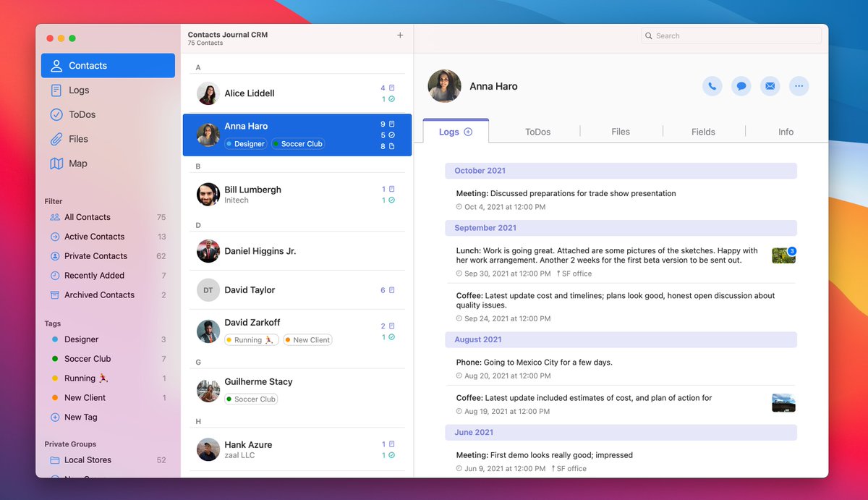Message Anna Haro with chat bubble icon
The height and width of the screenshot is (500, 868).
(x=741, y=86)
